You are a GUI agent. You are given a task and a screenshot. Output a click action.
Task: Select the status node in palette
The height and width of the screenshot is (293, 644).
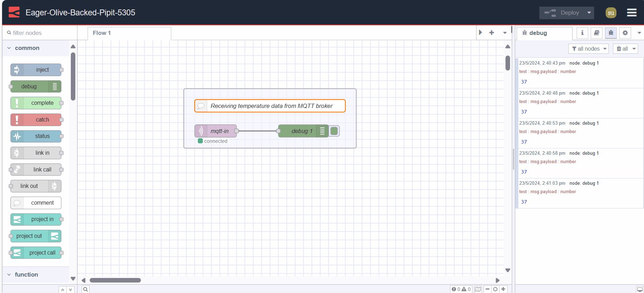36,136
